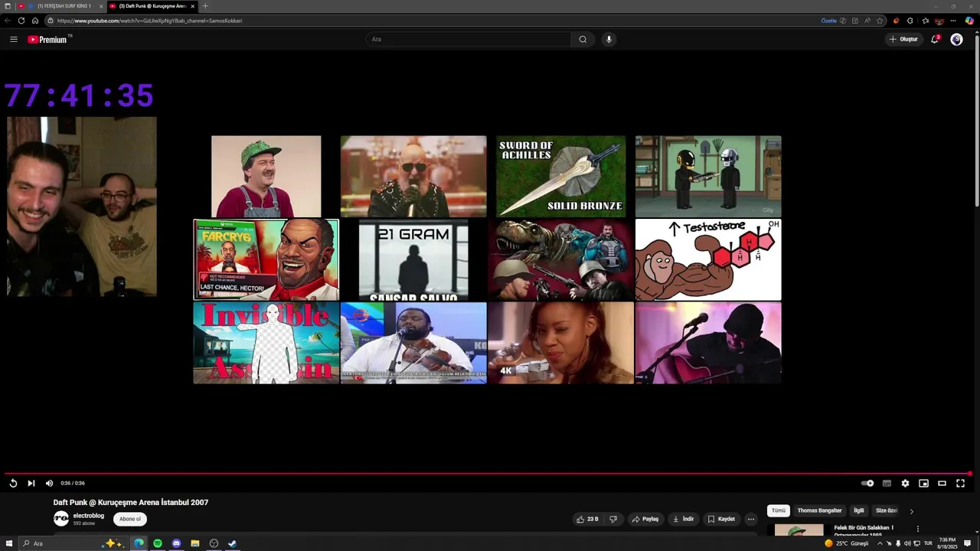
Task: Mute the video player volume
Action: click(49, 483)
